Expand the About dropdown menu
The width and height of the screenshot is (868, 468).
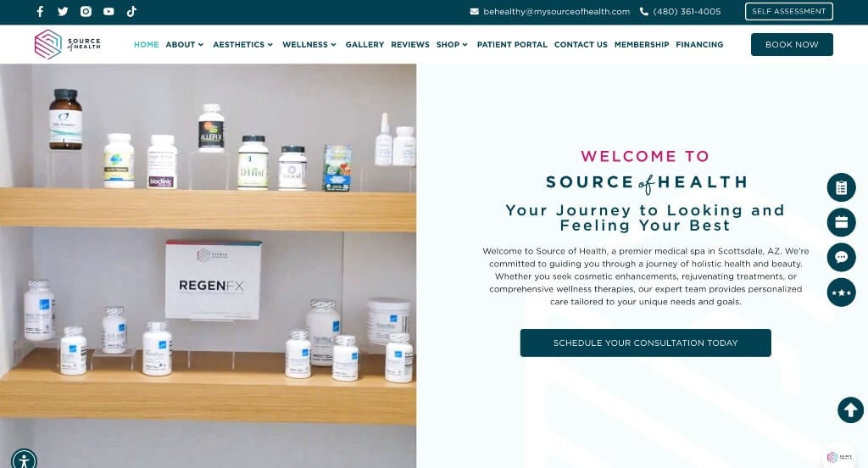pyautogui.click(x=184, y=44)
